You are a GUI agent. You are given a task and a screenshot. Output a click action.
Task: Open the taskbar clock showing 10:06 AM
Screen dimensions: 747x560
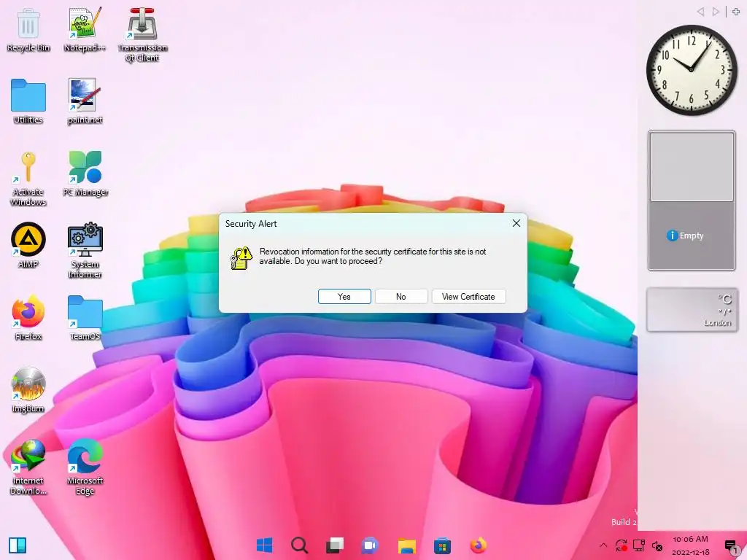tap(690, 545)
